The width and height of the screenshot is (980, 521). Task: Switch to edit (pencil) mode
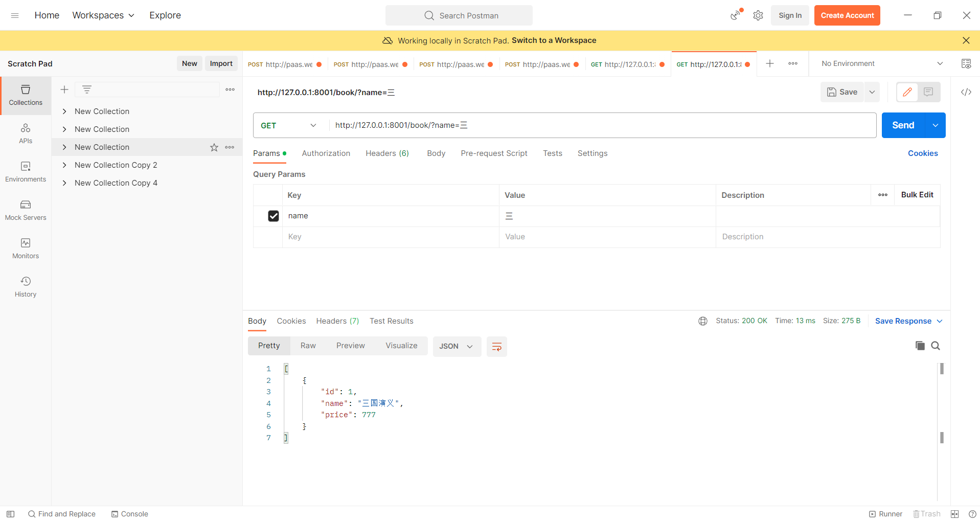tap(907, 92)
